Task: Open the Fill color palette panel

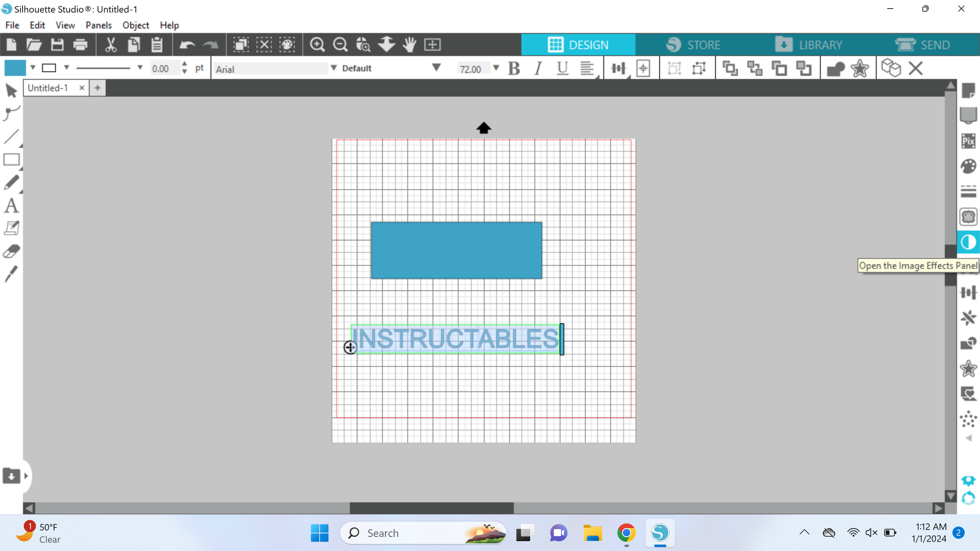Action: (968, 166)
